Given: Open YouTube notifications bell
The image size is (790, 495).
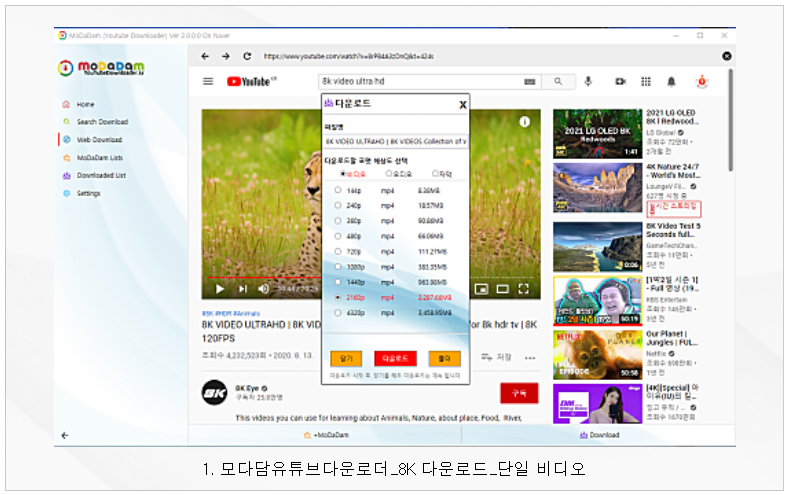Looking at the screenshot, I should pos(671,81).
